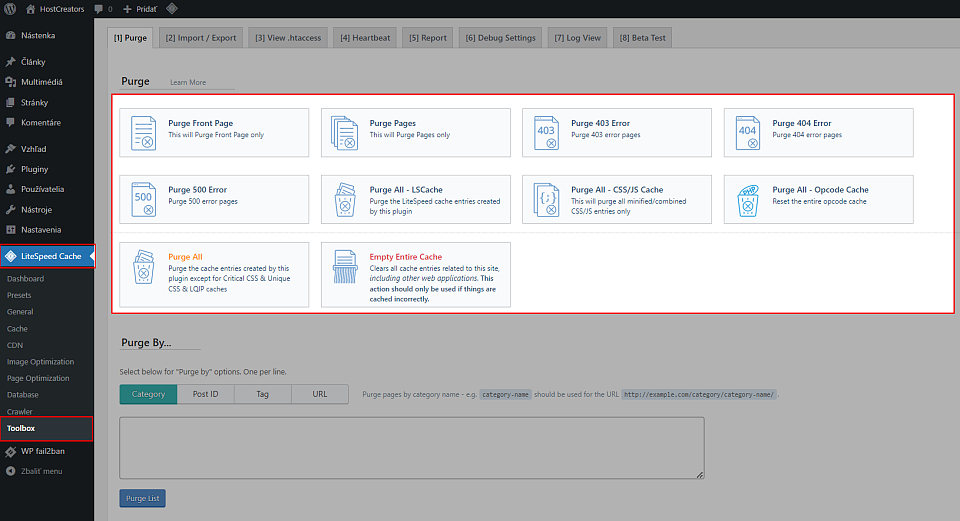The width and height of the screenshot is (960, 521).
Task: Click the Purge Pages stacked documents icon
Action: point(345,133)
